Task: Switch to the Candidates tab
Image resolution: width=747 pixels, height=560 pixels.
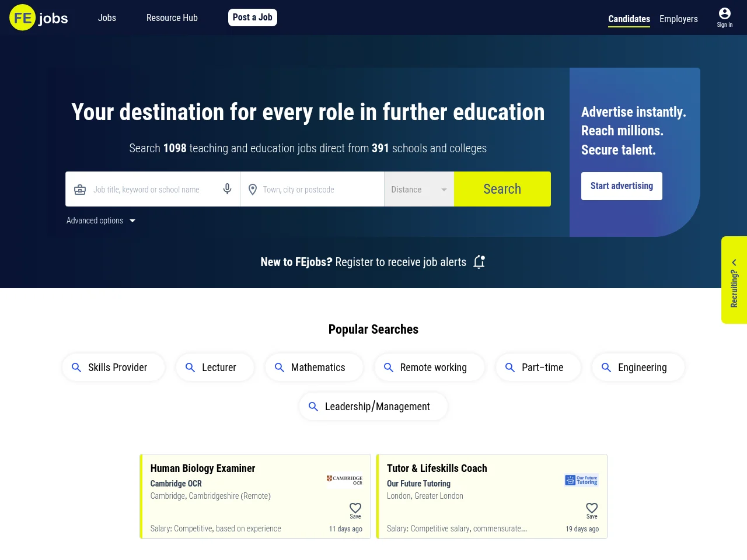Action: pyautogui.click(x=629, y=19)
